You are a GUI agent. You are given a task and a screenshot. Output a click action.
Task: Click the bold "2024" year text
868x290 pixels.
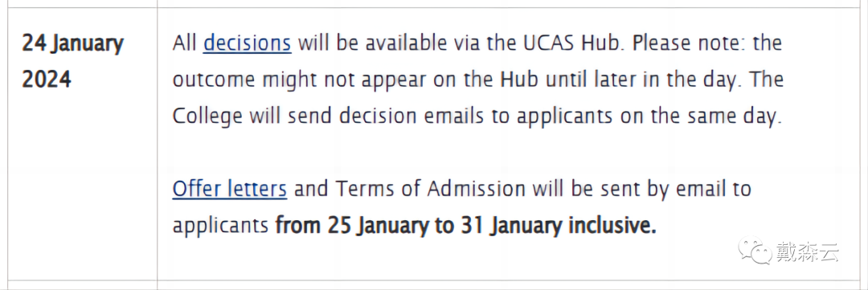click(x=47, y=80)
